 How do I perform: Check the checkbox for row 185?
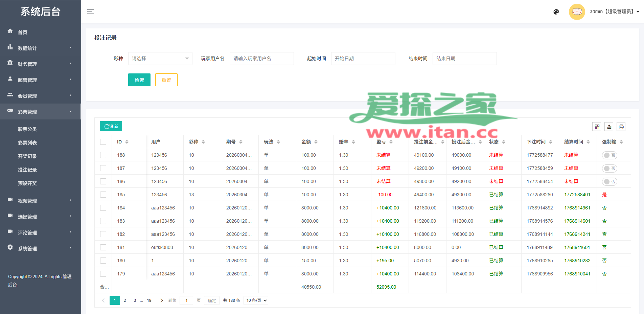click(103, 195)
